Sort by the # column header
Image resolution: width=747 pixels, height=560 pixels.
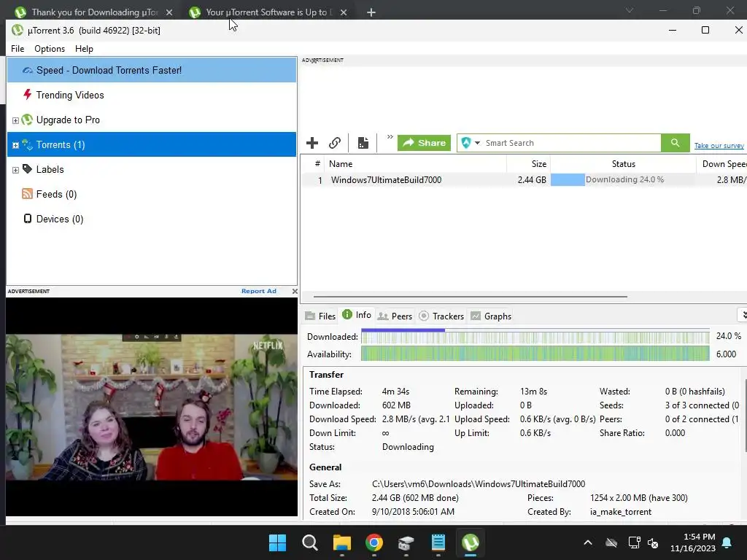pyautogui.click(x=317, y=164)
